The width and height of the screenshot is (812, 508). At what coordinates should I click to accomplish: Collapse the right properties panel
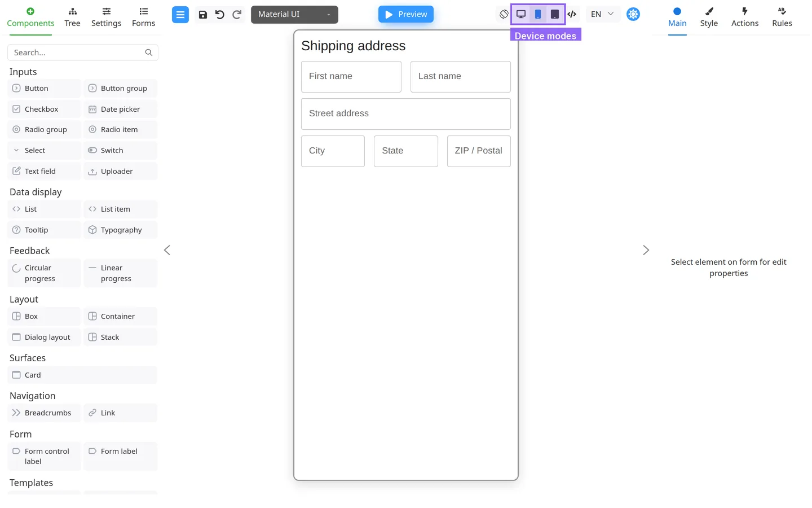(x=646, y=250)
